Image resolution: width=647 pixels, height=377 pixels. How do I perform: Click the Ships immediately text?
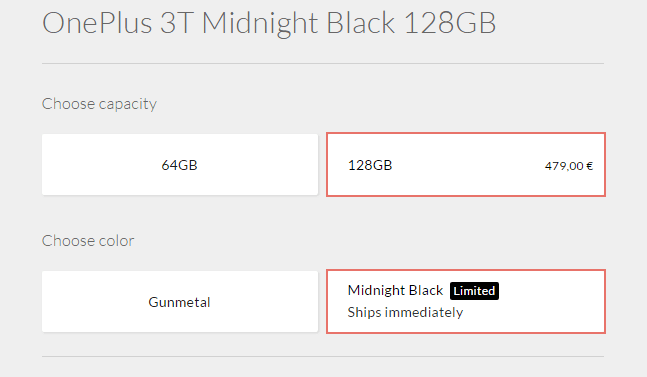click(405, 312)
